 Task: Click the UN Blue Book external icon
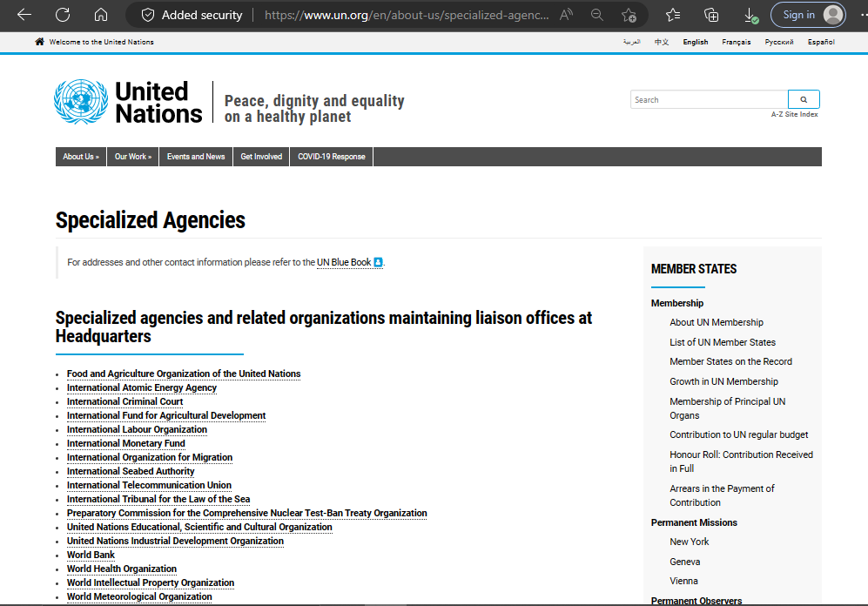tap(378, 262)
